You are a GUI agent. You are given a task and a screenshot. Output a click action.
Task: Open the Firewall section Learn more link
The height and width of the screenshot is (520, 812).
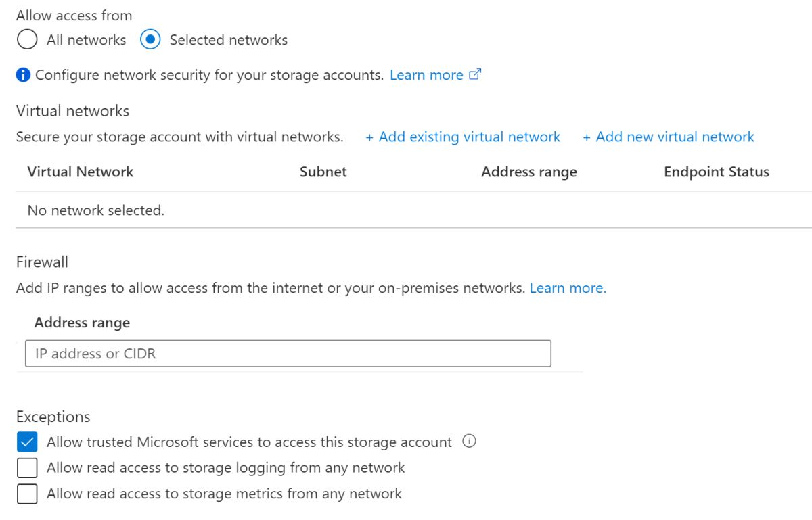568,288
